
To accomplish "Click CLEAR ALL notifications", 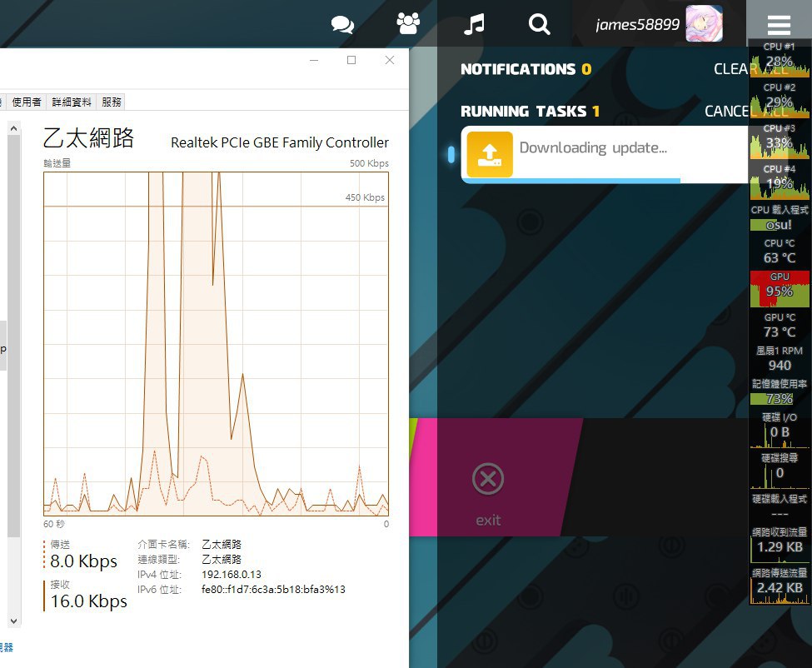I will click(x=751, y=69).
